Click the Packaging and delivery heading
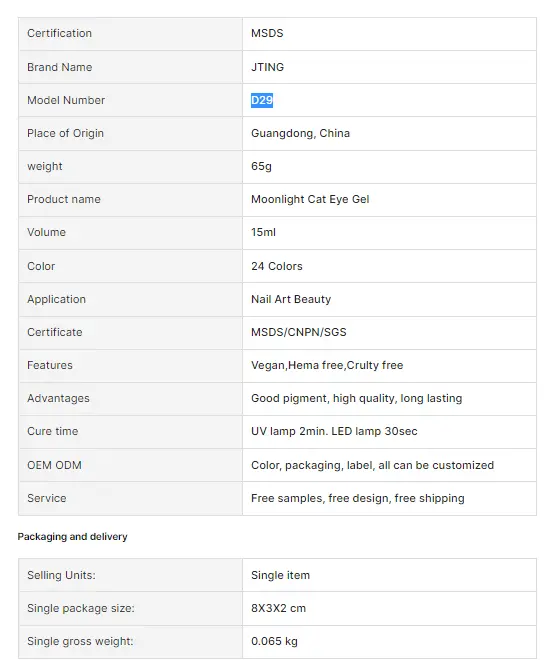560x666 pixels. [x=72, y=537]
